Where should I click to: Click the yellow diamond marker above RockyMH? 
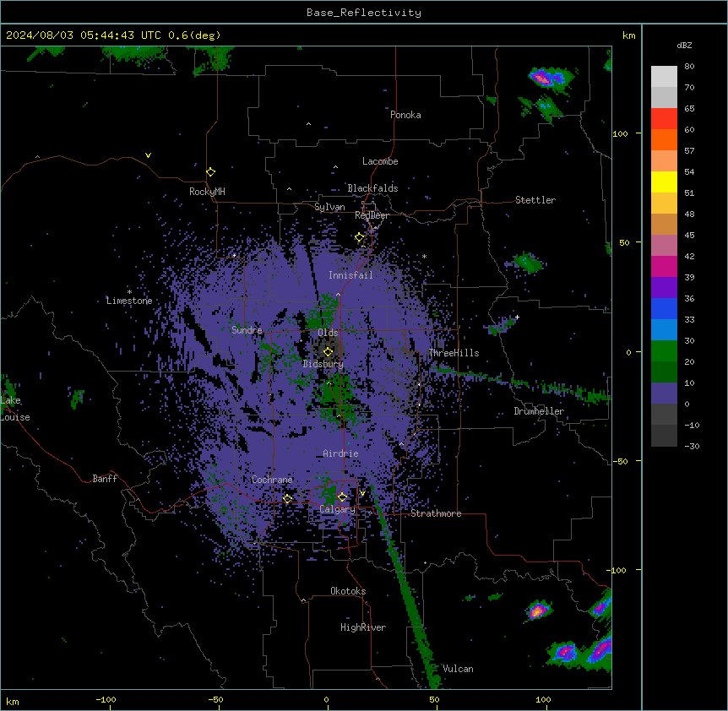click(x=210, y=171)
